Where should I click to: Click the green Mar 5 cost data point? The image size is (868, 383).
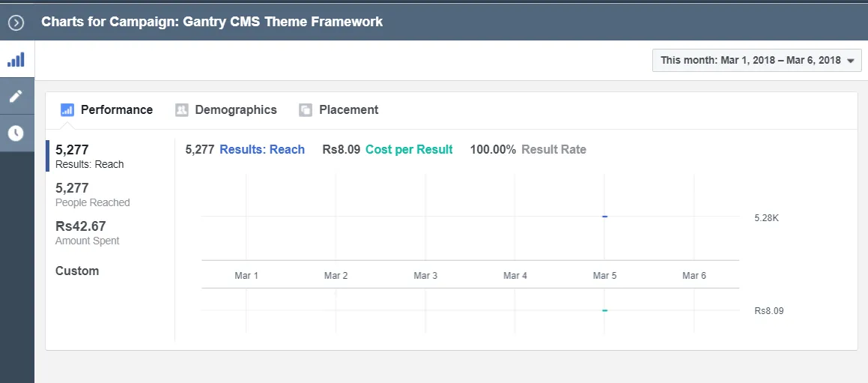coord(604,310)
